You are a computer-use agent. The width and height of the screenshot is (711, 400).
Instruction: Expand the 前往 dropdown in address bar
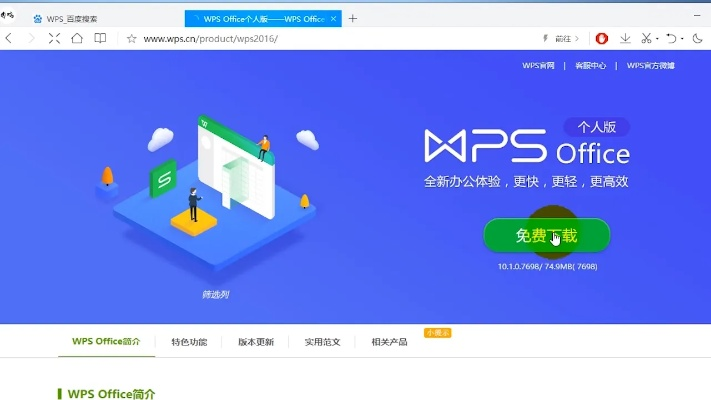coord(568,39)
